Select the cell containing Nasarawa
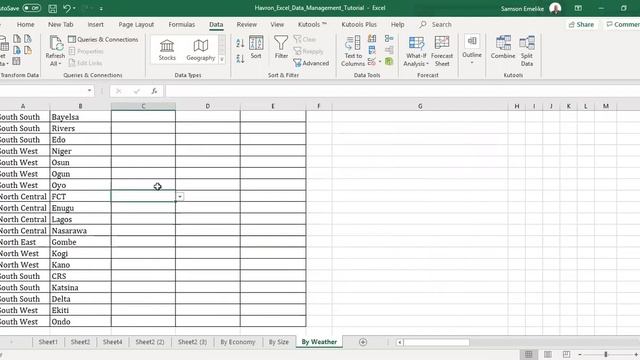 [80, 231]
